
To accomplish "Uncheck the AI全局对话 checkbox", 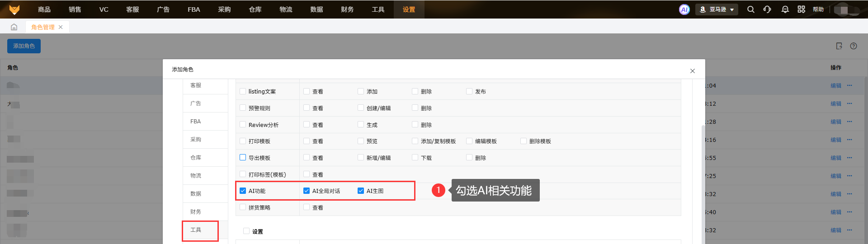I will pos(307,191).
